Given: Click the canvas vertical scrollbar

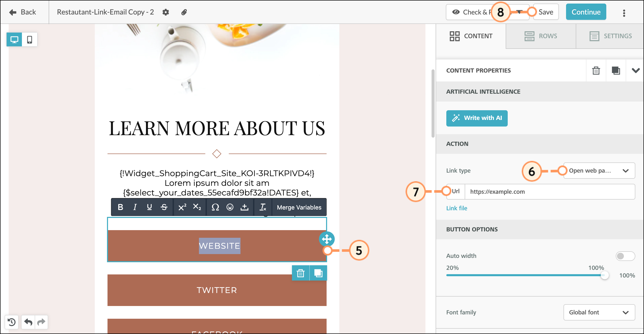Looking at the screenshot, I should 433,103.
